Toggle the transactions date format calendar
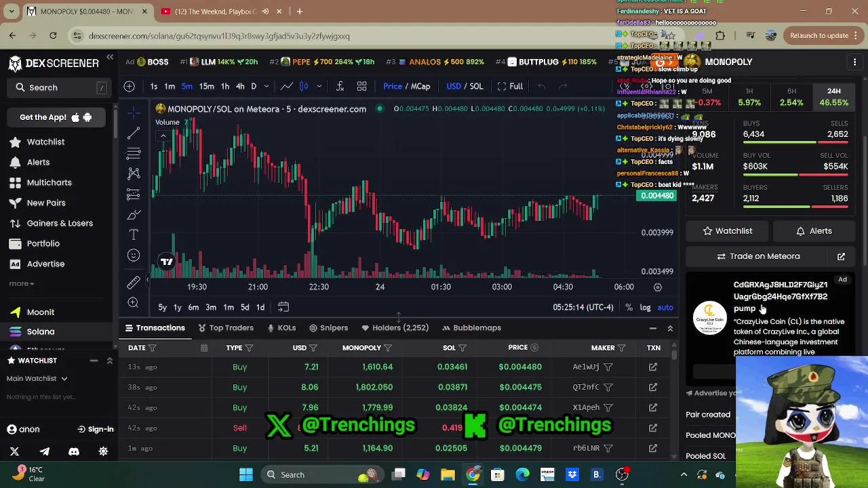Screen dimensions: 868x488 pyautogui.click(x=204, y=348)
